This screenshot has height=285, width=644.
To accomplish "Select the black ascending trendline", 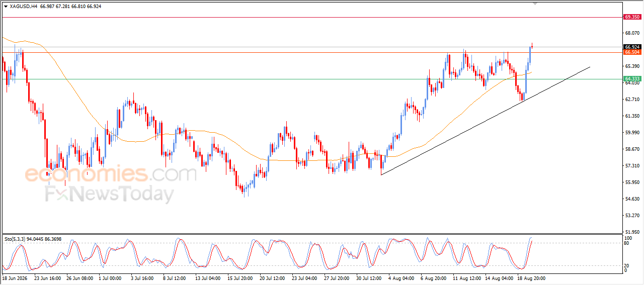I will click(485, 121).
